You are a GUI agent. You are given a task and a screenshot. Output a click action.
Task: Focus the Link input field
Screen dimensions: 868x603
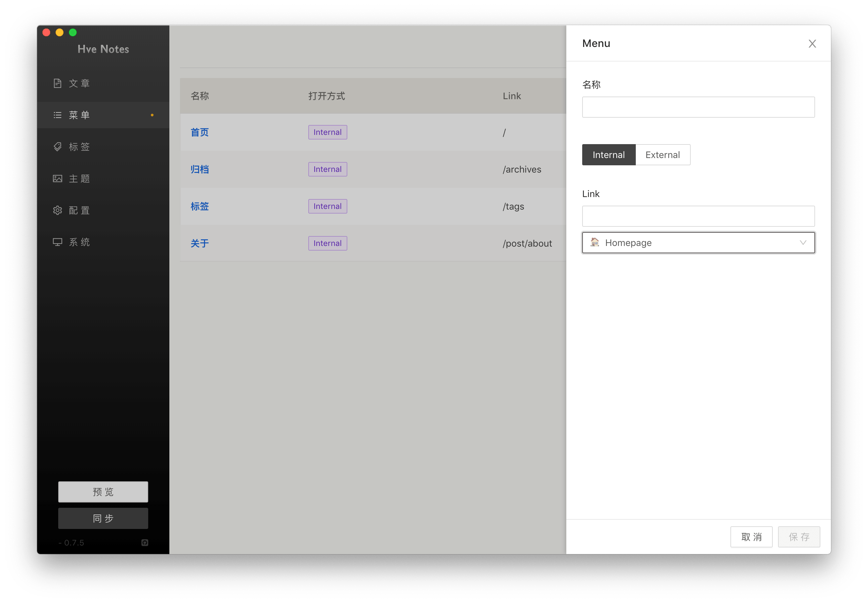tap(698, 216)
